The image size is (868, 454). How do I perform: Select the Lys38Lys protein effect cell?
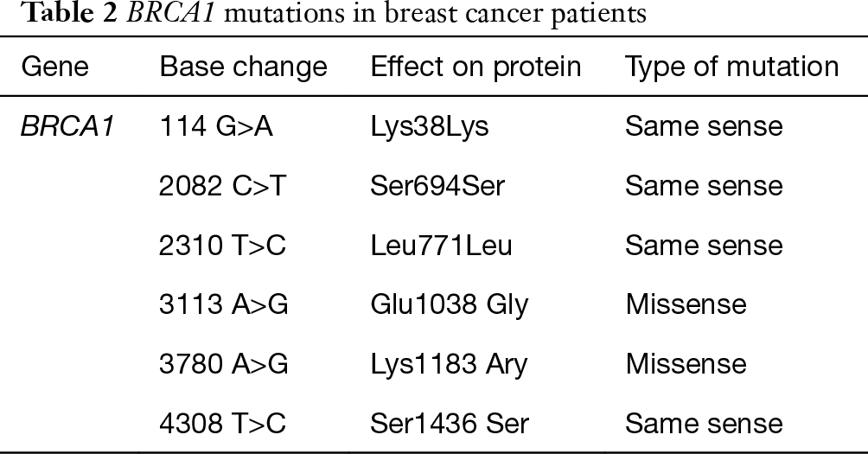tap(430, 126)
